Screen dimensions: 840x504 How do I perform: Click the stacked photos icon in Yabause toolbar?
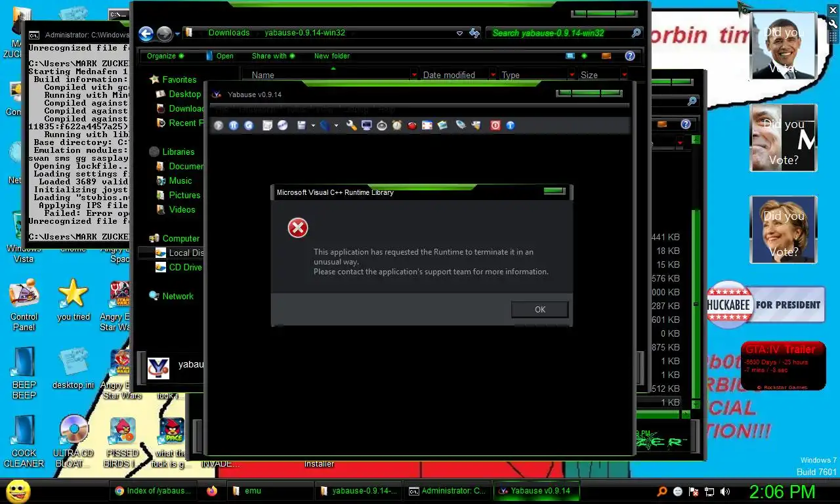[442, 125]
